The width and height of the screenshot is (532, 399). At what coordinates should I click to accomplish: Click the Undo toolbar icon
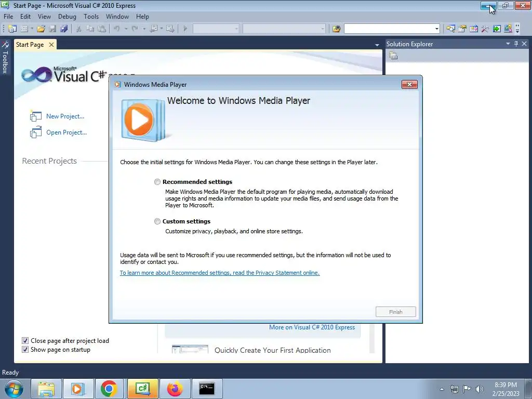coord(117,29)
